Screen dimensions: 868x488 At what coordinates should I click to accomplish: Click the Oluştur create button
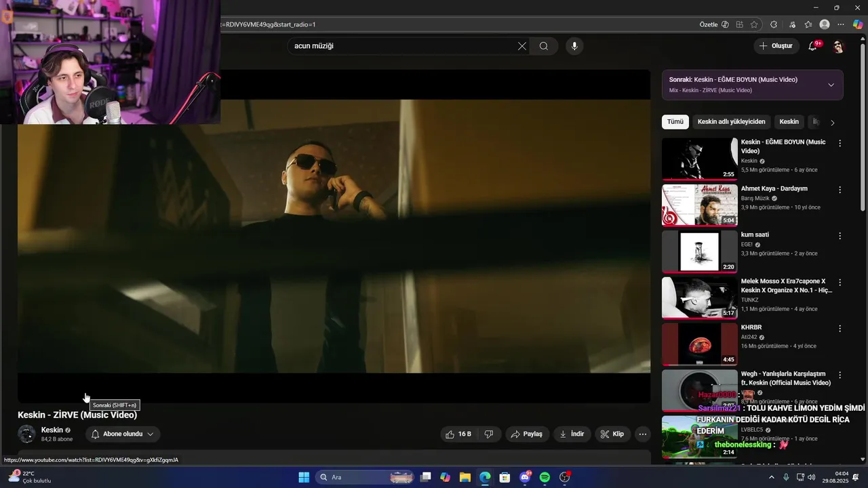pyautogui.click(x=776, y=46)
